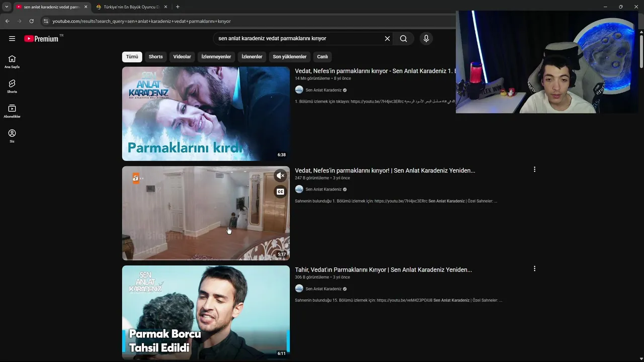Run search with magnifier button
644x362 pixels.
pyautogui.click(x=404, y=39)
